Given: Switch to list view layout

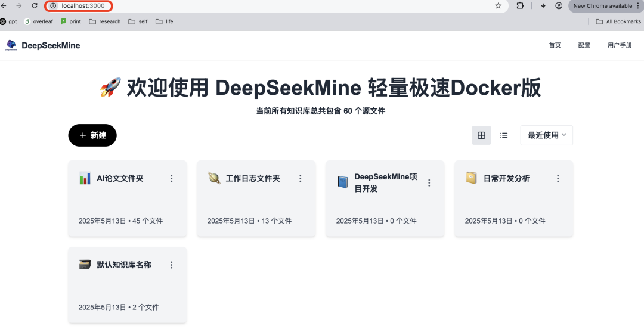Looking at the screenshot, I should (x=504, y=135).
